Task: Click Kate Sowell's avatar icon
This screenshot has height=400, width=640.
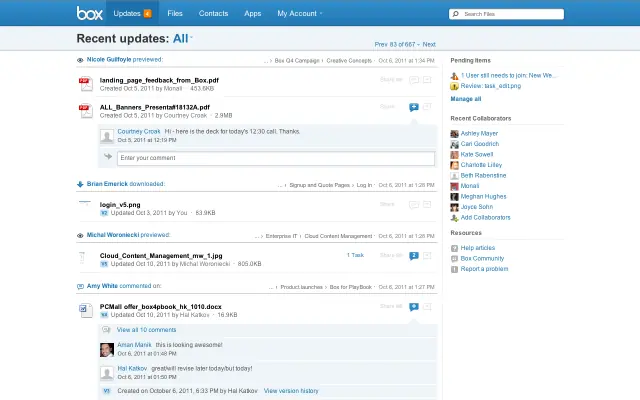Action: click(454, 155)
